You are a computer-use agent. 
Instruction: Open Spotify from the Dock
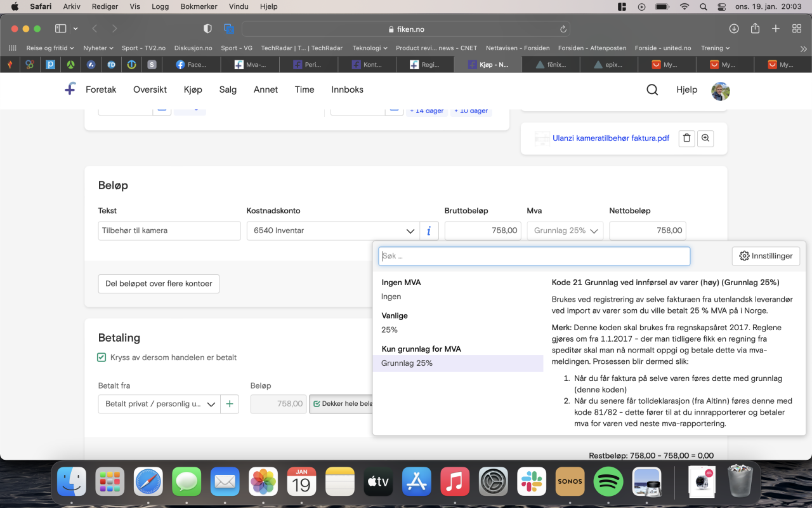[608, 482]
